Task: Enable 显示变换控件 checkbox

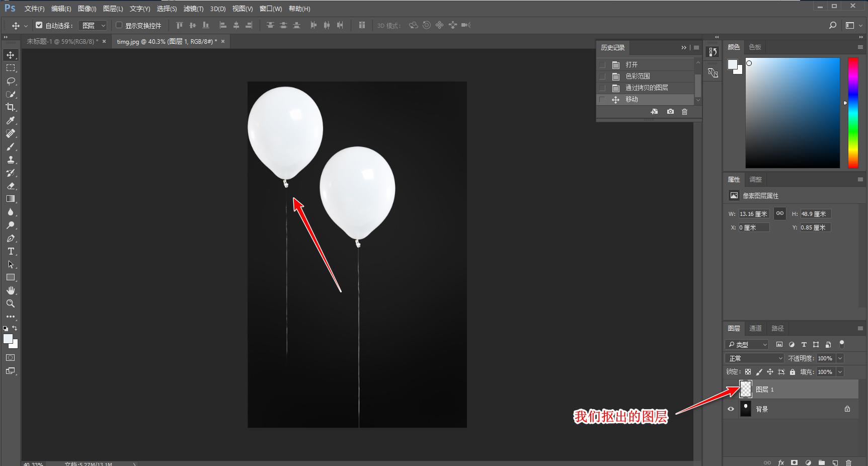Action: tap(119, 25)
